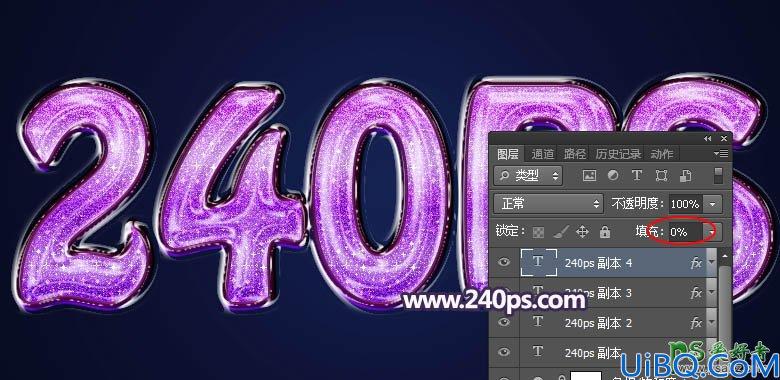Viewport: 780px width, 380px height.
Task: Expand effects of 240ps 副本 4
Action: (x=711, y=262)
